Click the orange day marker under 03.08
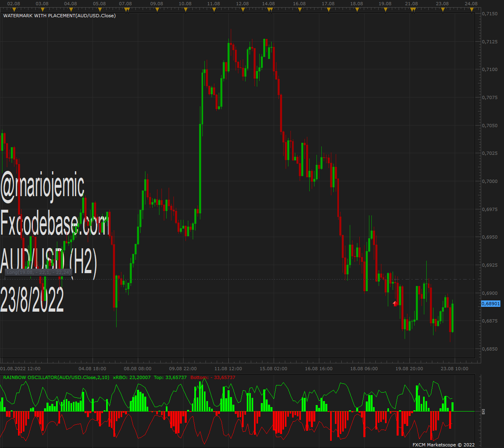 click(x=42, y=9)
